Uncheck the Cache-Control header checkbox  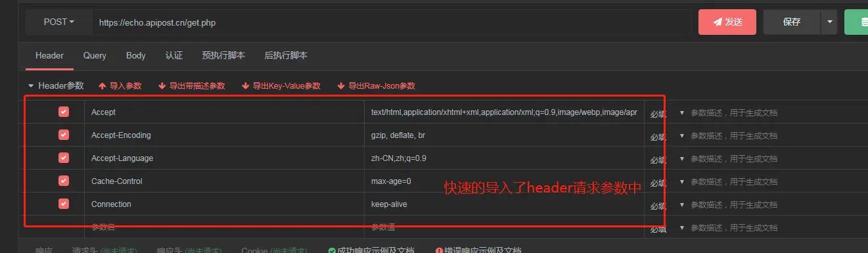[x=64, y=181]
